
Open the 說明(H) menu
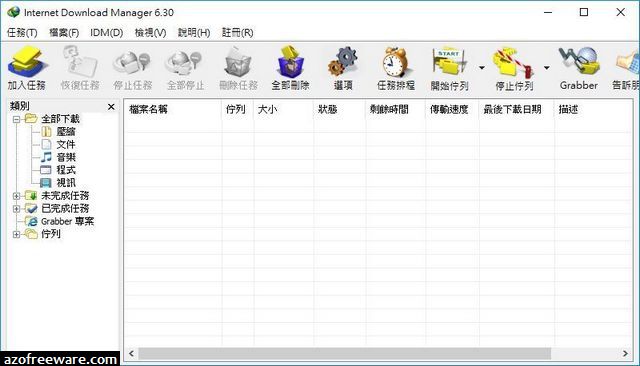click(x=194, y=33)
